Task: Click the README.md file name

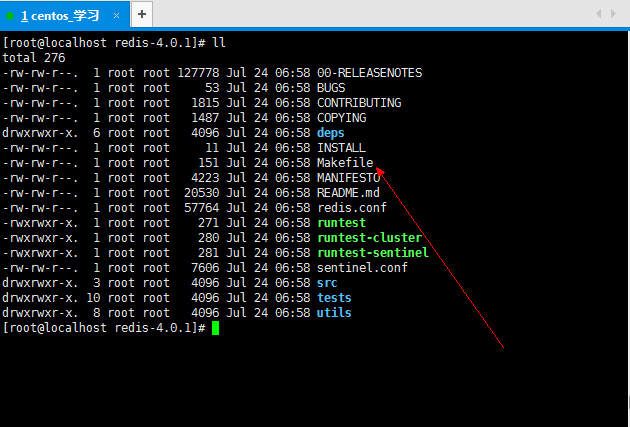Action: click(348, 193)
